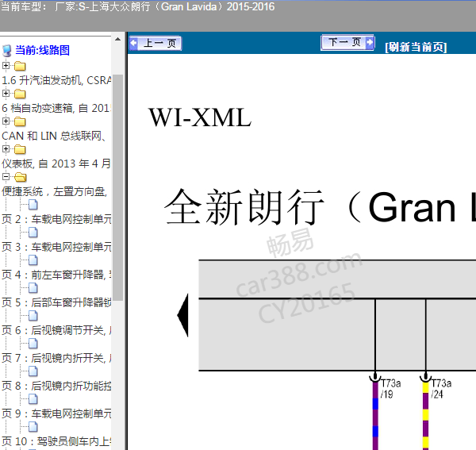Click document icon above 页 9
The image size is (476, 450).
[x=33, y=399]
